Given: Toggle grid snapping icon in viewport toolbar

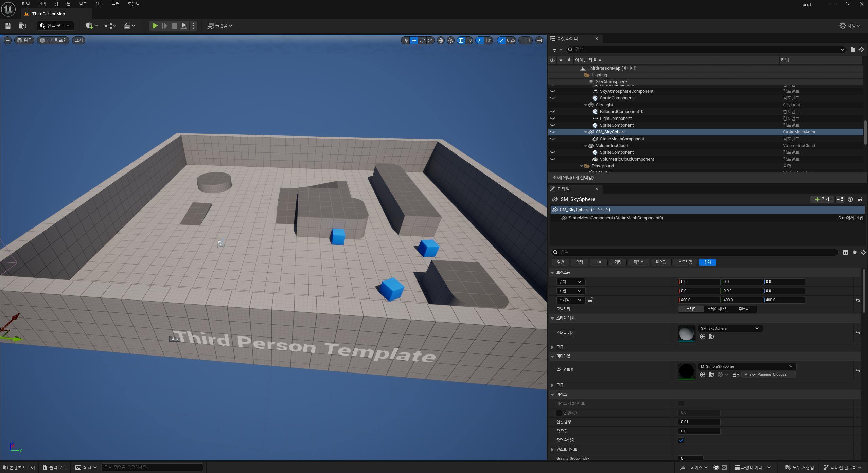Looking at the screenshot, I should click(461, 40).
